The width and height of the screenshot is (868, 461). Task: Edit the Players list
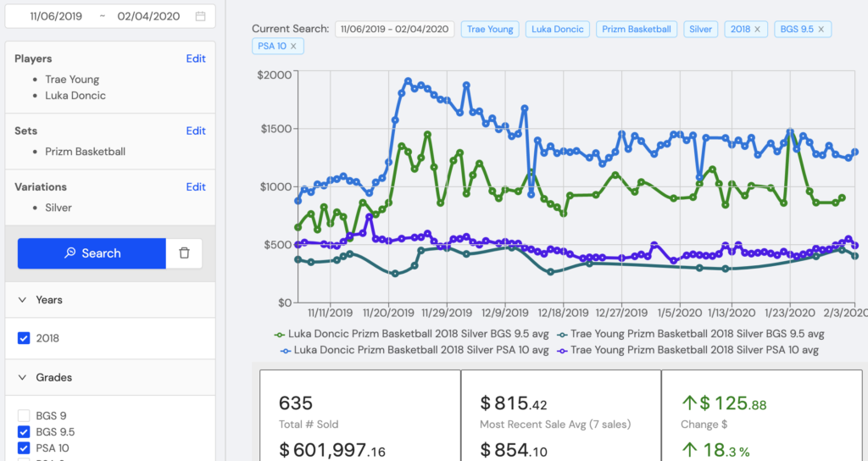pos(196,58)
